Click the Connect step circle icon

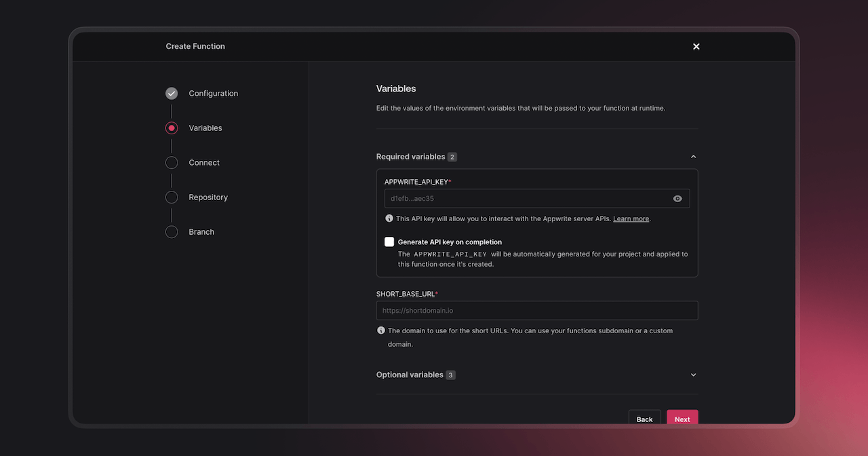pyautogui.click(x=172, y=163)
